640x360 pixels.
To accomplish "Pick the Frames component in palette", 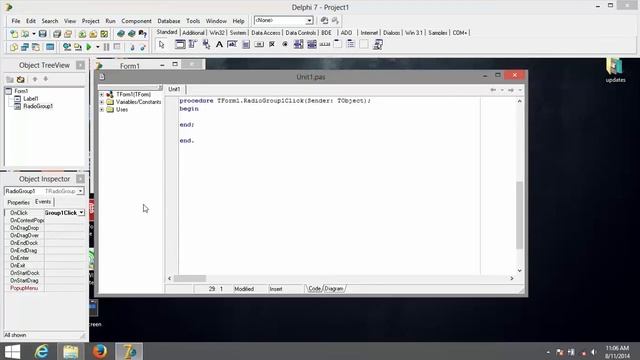I will 180,44.
